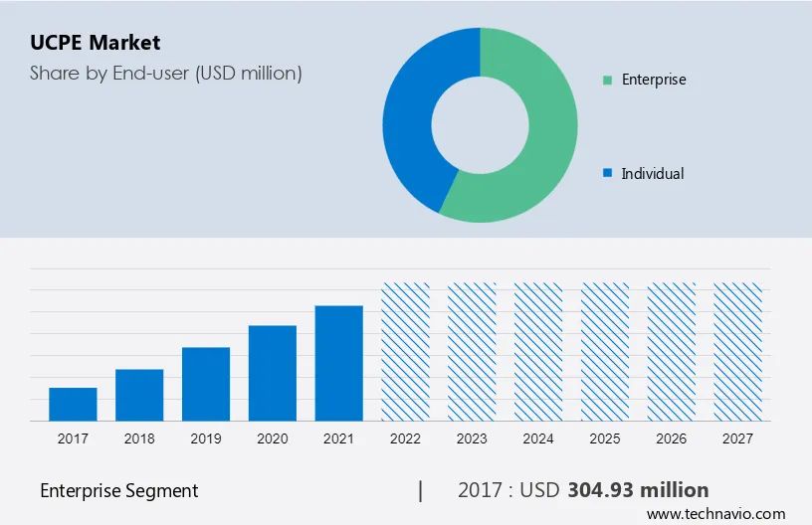This screenshot has height=525, width=812.
Task: Click the 2020 axis label
Action: 273,438
